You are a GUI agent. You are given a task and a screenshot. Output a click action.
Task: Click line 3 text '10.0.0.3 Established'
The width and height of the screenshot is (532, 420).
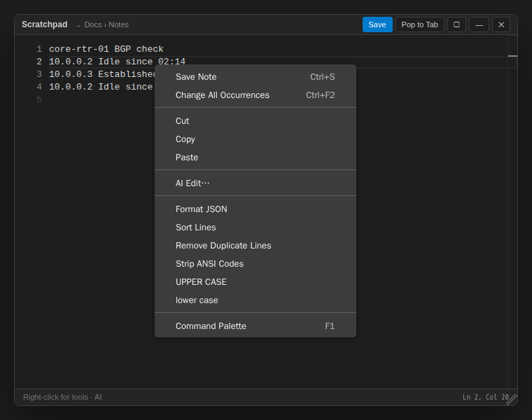pyautogui.click(x=101, y=74)
